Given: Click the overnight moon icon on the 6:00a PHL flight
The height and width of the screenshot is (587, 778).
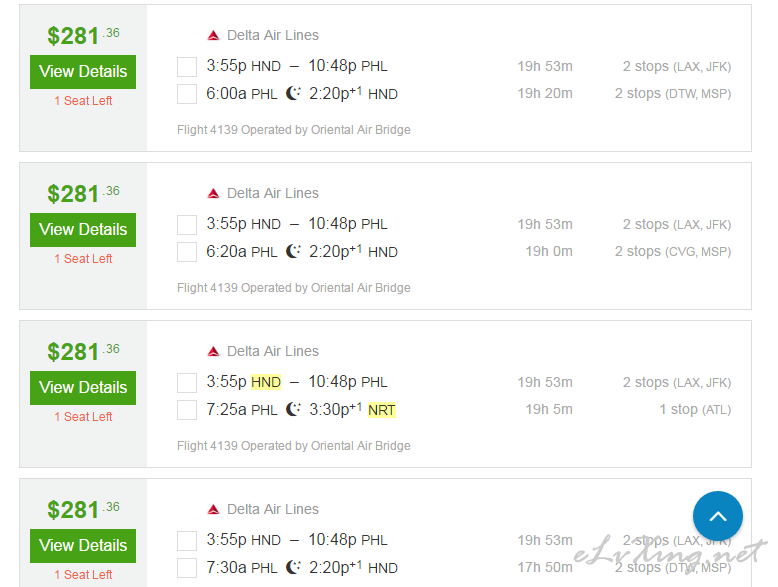Looking at the screenshot, I should pos(293,93).
